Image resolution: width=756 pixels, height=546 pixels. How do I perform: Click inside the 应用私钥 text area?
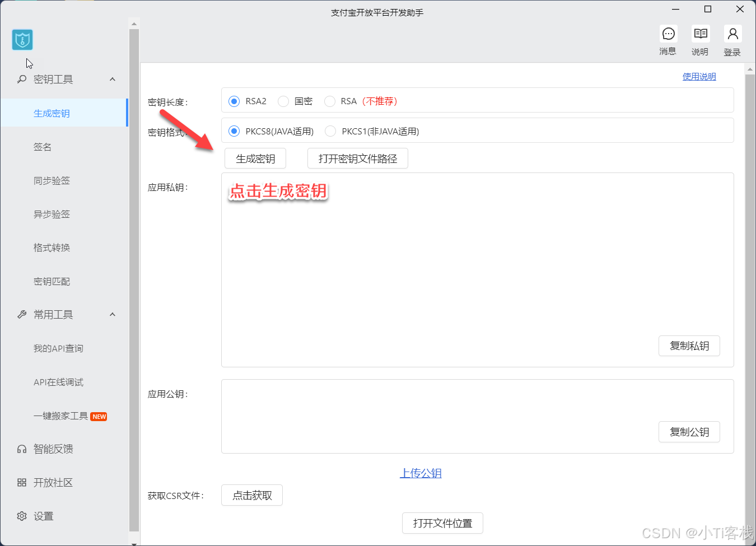click(478, 270)
